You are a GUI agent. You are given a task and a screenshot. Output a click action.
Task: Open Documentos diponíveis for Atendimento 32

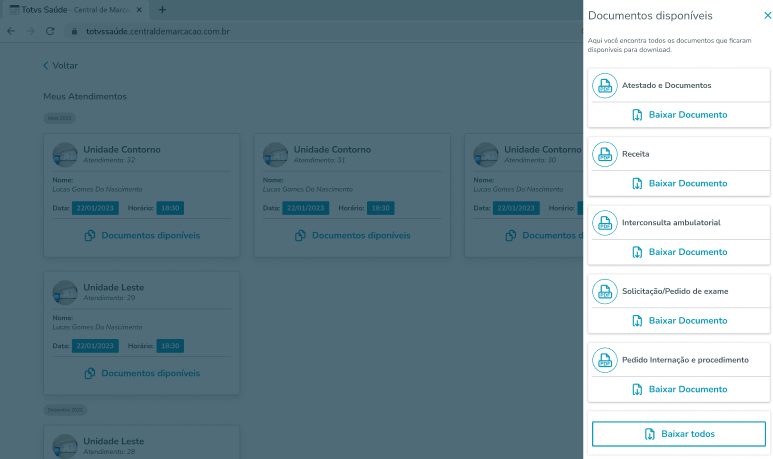(x=142, y=236)
